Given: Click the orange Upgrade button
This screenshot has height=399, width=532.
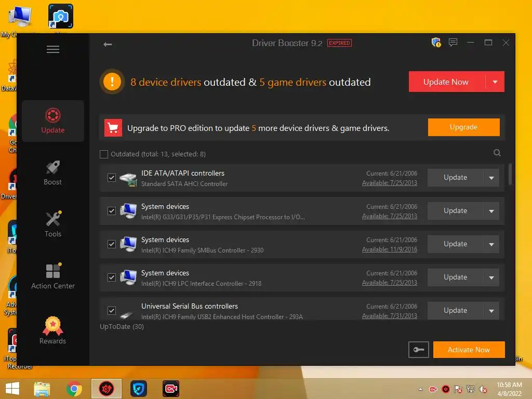Looking at the screenshot, I should (x=464, y=127).
